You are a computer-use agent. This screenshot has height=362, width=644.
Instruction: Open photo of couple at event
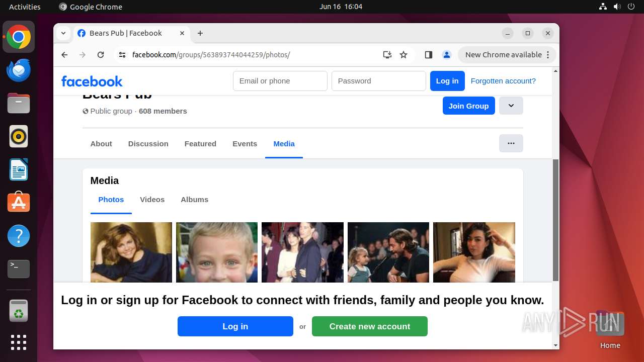click(302, 252)
